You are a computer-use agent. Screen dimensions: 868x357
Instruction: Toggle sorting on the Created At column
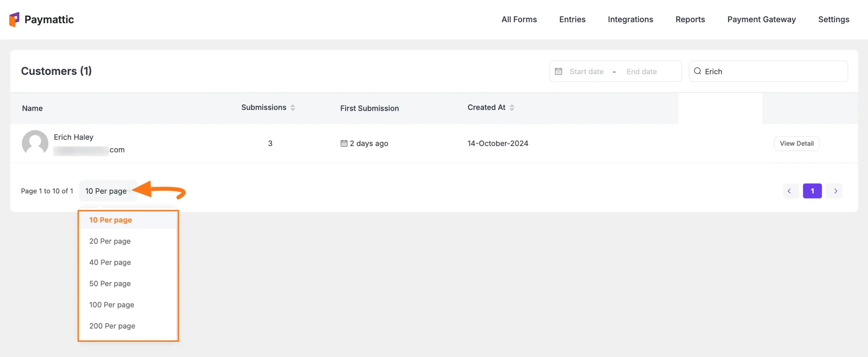pos(512,107)
